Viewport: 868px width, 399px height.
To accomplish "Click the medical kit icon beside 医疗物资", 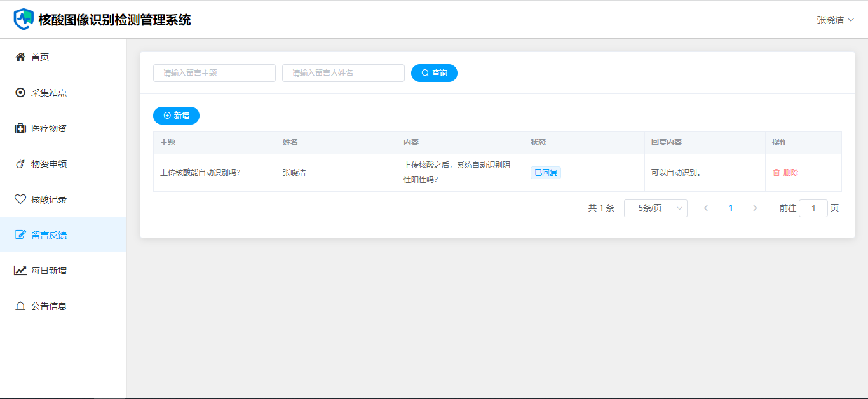I will click(20, 128).
